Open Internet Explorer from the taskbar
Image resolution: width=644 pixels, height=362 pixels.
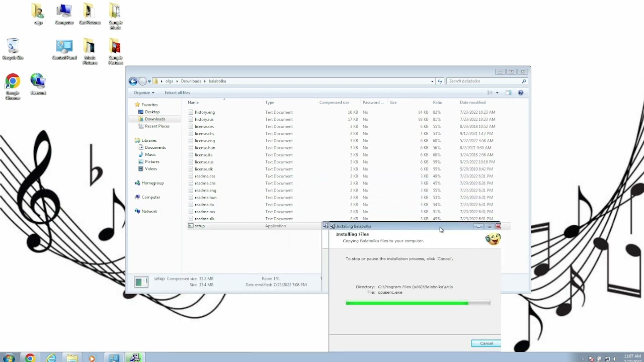[51, 358]
